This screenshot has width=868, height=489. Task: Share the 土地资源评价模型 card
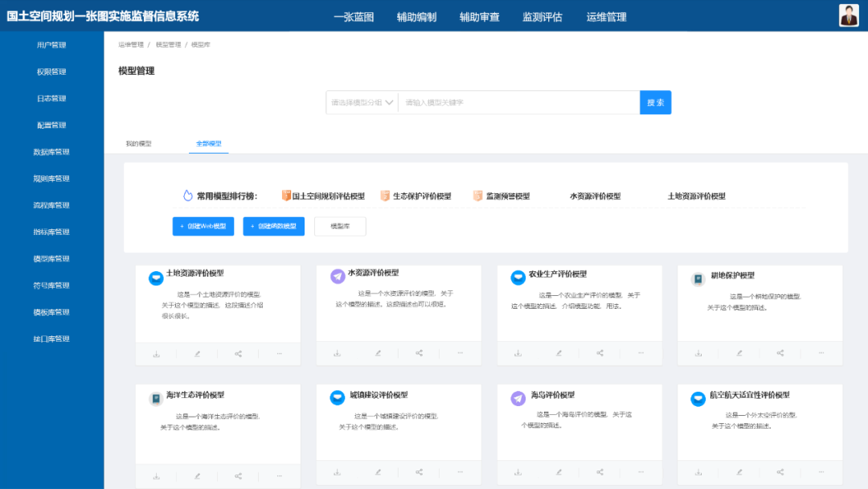(x=239, y=354)
